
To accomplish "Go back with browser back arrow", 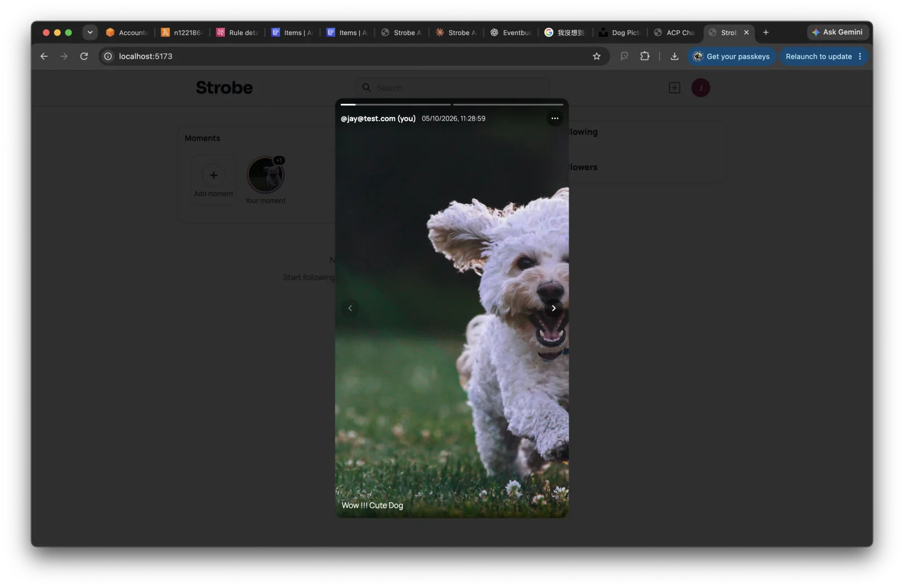I will (x=44, y=56).
